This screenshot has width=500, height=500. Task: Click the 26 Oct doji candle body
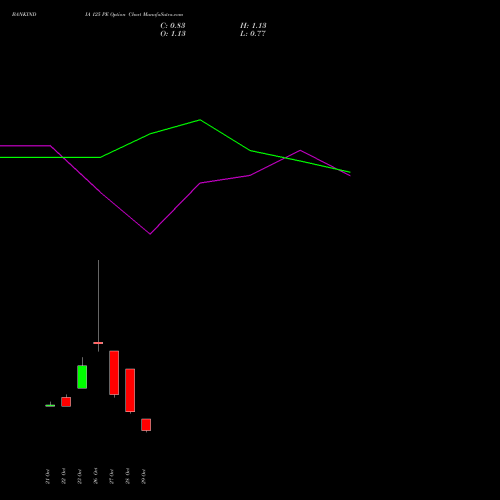coord(98,343)
